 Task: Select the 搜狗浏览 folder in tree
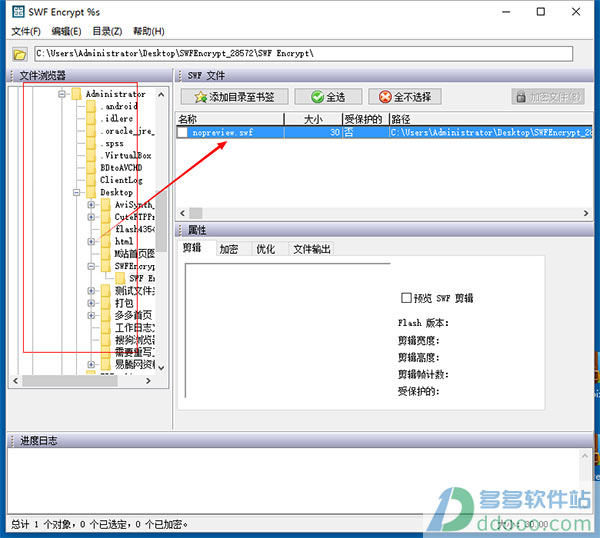coord(135,340)
